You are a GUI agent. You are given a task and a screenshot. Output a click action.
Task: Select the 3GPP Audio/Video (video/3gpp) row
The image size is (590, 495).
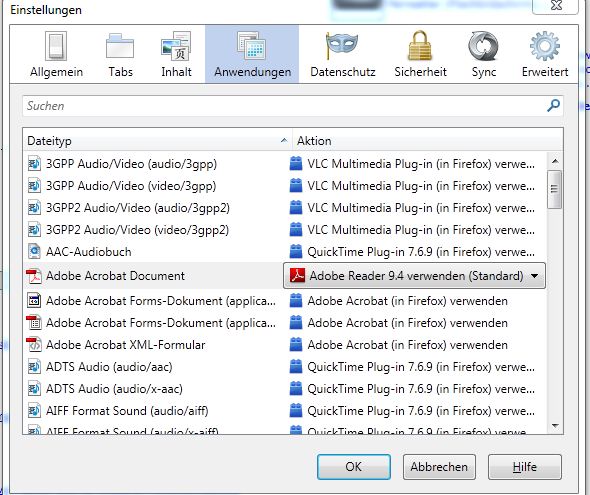pyautogui.click(x=284, y=186)
